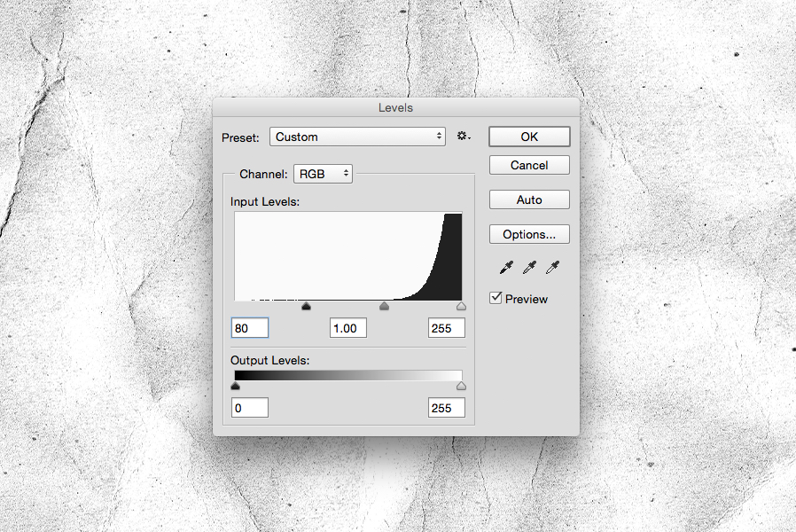The width and height of the screenshot is (796, 532).
Task: Select the white point eyedropper
Action: pos(552,267)
